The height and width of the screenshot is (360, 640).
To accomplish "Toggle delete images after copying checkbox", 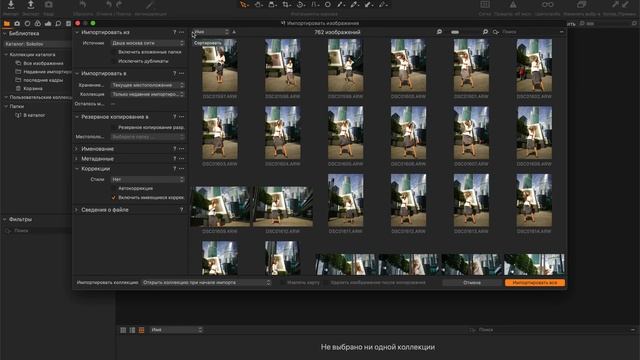I will pos(327,282).
